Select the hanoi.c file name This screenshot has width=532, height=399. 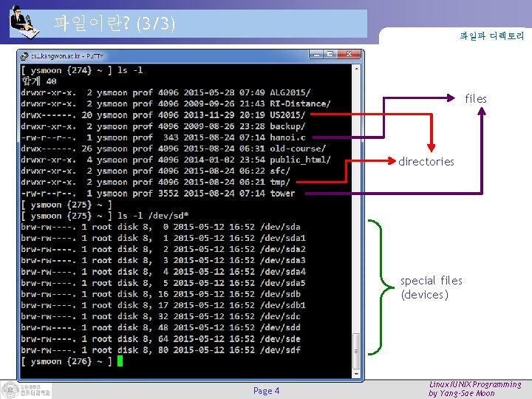click(x=287, y=137)
